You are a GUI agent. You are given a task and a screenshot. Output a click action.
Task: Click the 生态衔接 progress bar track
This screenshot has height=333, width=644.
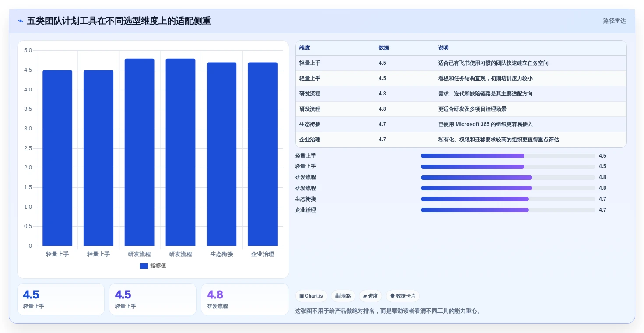tap(508, 199)
